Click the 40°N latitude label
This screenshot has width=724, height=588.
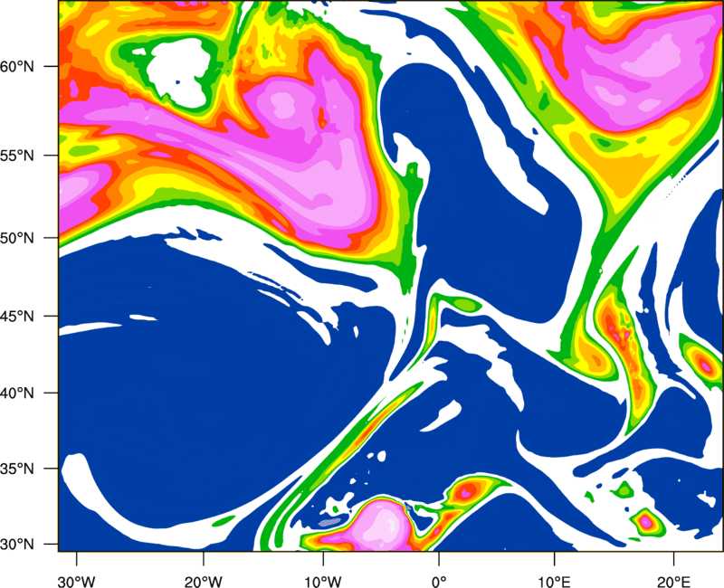[x=17, y=394]
